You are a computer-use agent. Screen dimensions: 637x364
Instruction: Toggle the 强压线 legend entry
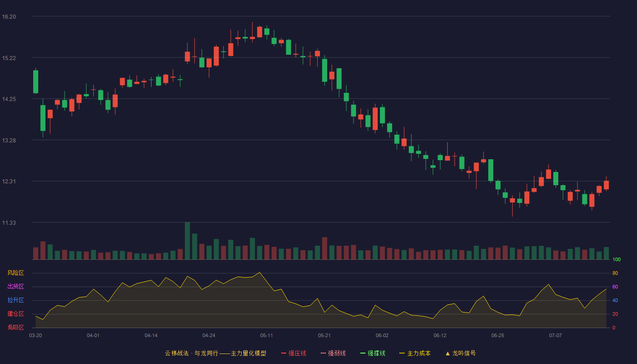[x=293, y=353]
